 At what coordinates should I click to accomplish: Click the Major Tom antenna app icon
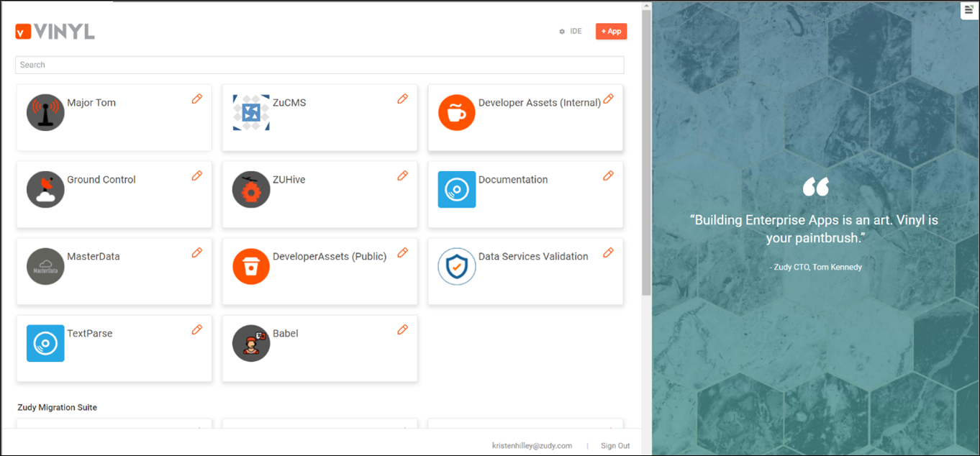pyautogui.click(x=45, y=113)
